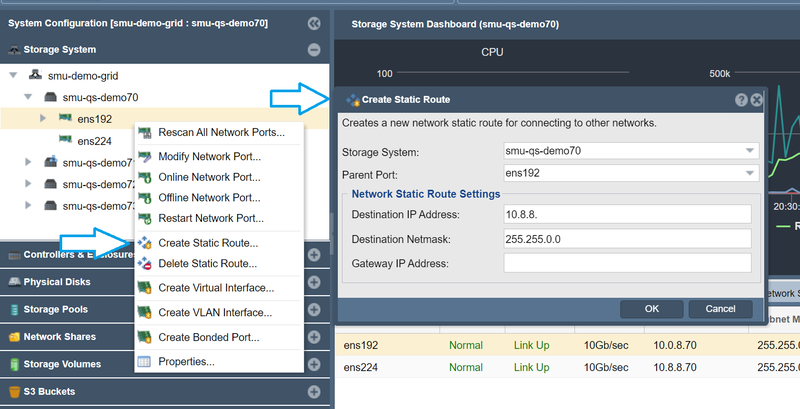
Task: Click the Destination Netmask field
Action: (627, 239)
